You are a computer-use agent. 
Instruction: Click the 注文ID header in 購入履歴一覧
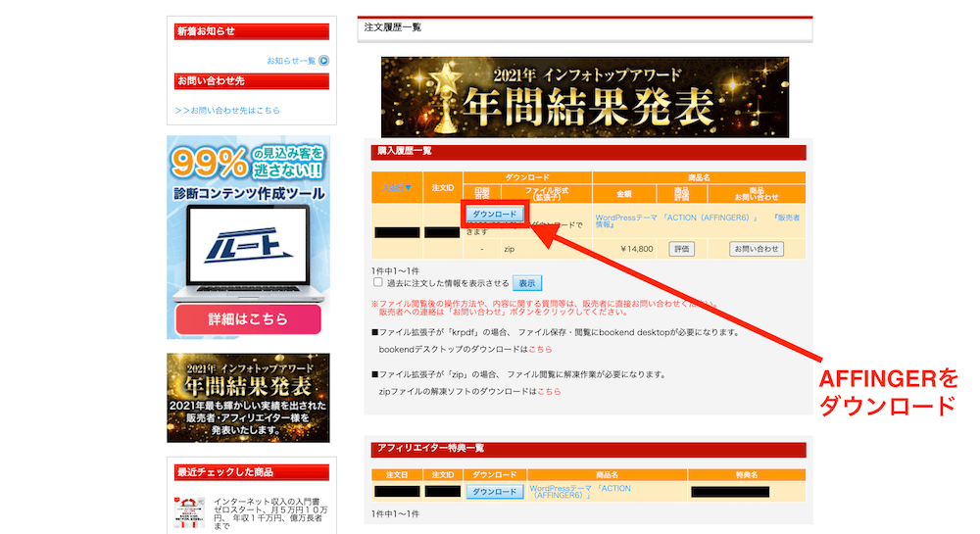pos(443,187)
